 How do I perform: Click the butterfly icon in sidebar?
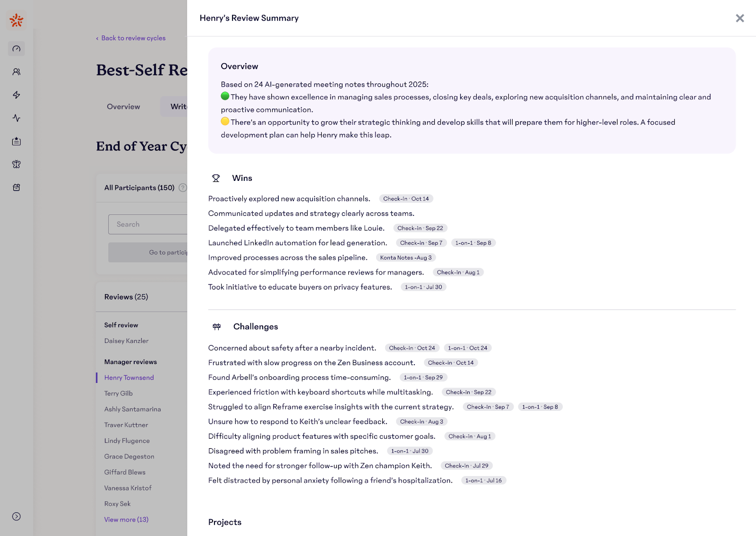[x=17, y=164]
